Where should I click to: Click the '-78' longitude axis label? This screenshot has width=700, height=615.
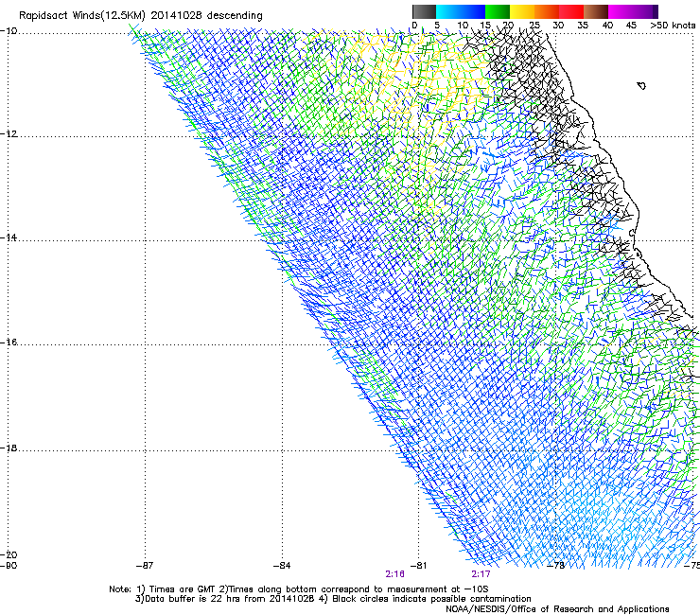(x=556, y=566)
